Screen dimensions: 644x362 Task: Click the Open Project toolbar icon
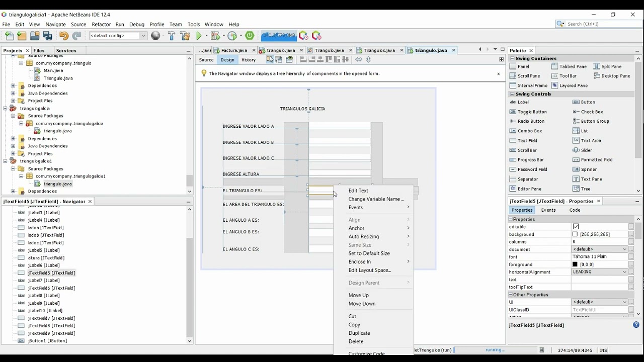coord(35,36)
